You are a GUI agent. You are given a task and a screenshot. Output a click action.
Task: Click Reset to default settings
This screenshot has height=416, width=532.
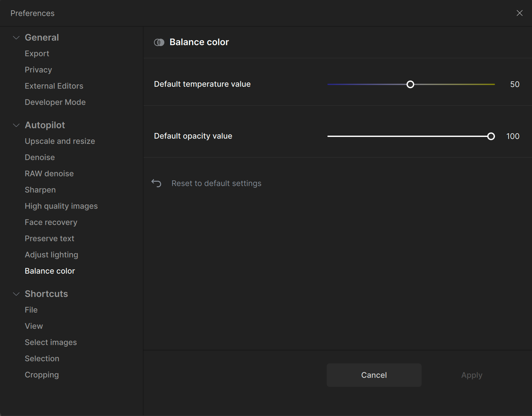[x=216, y=183]
